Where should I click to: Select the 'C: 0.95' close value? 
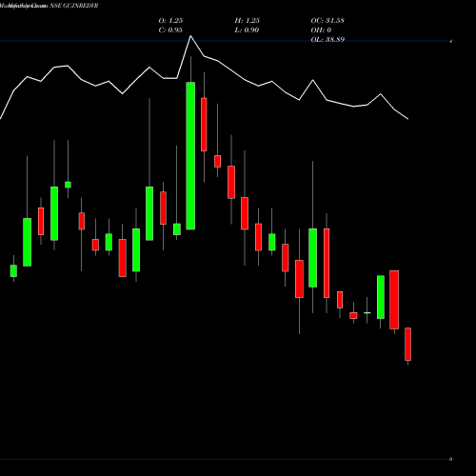pos(170,30)
